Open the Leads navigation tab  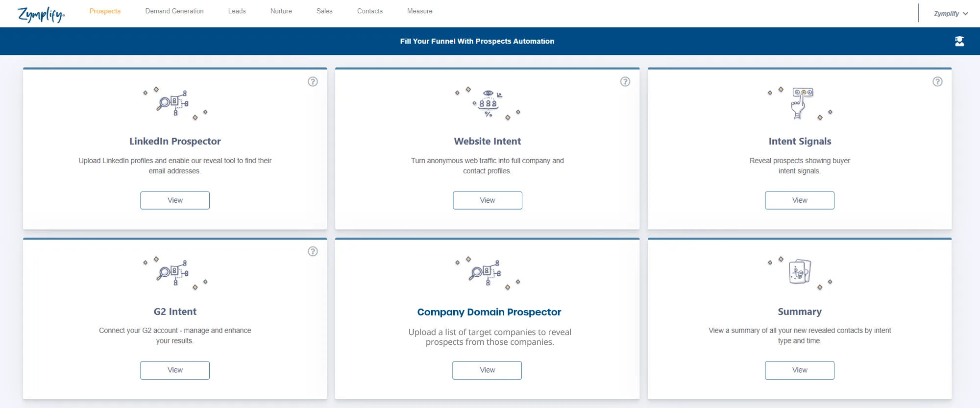[x=237, y=11]
